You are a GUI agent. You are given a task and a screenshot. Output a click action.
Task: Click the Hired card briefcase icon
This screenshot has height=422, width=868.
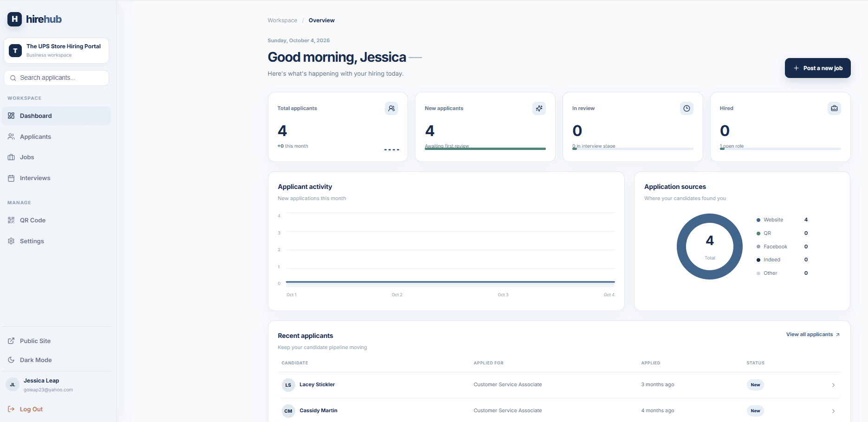834,108
